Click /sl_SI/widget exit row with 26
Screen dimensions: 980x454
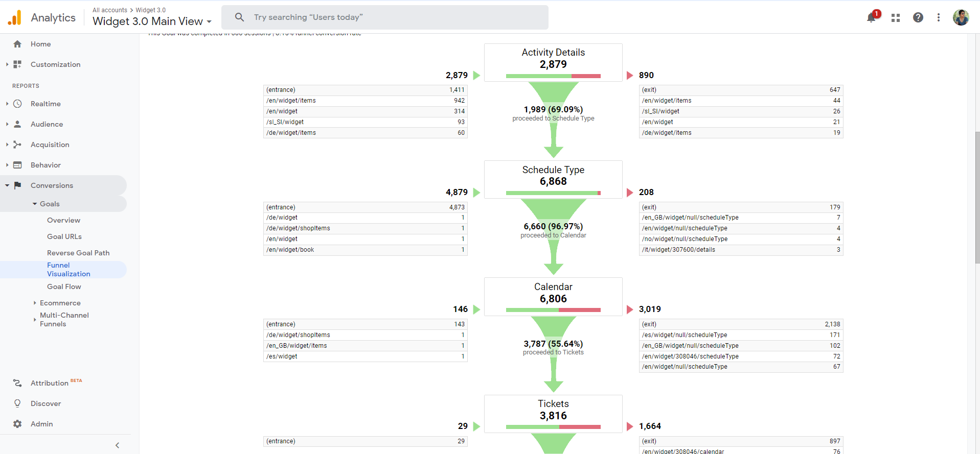741,111
